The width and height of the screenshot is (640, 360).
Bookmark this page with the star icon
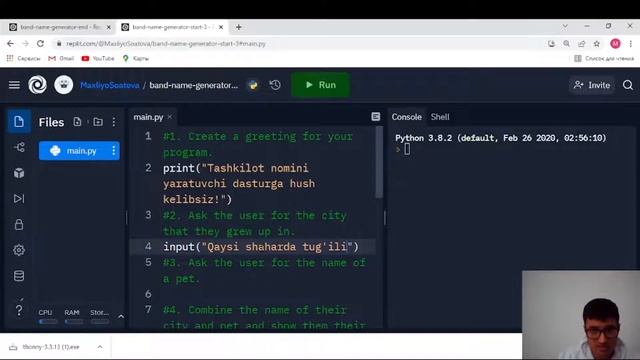[x=597, y=43]
